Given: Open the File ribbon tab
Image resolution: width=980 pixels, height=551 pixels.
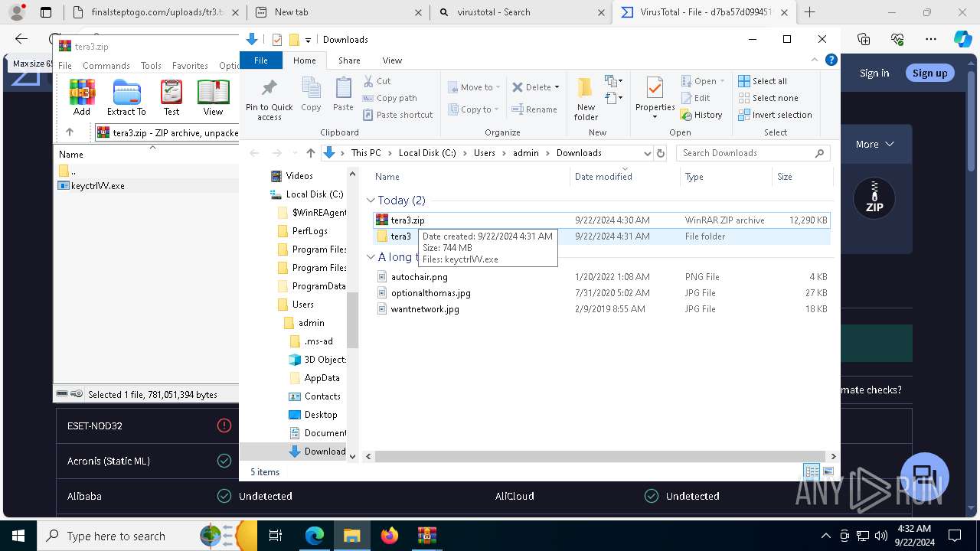Looking at the screenshot, I should click(x=261, y=60).
